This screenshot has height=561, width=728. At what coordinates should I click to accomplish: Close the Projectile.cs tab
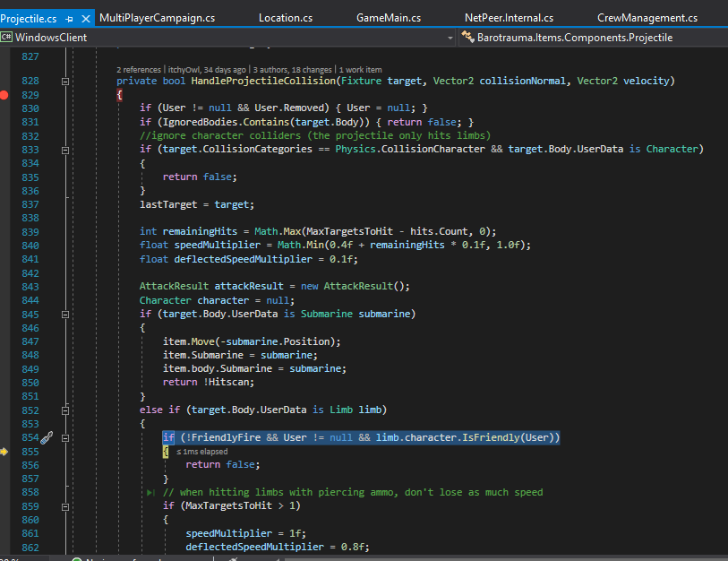(86, 19)
